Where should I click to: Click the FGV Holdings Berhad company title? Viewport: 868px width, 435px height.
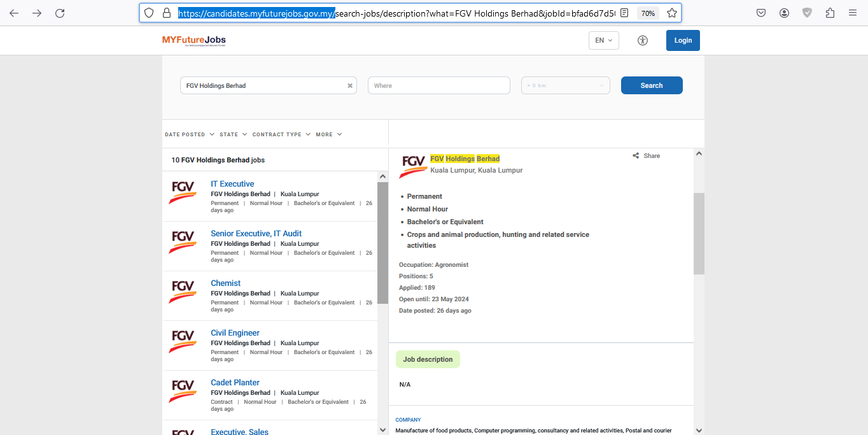point(465,159)
